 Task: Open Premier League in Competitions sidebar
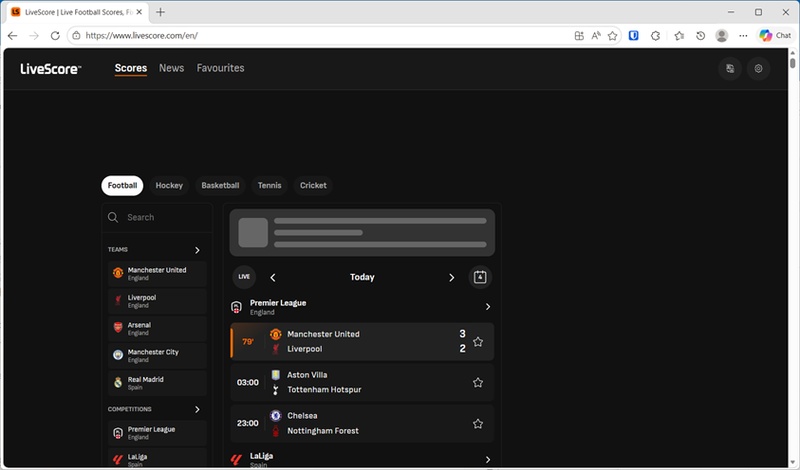(x=157, y=433)
